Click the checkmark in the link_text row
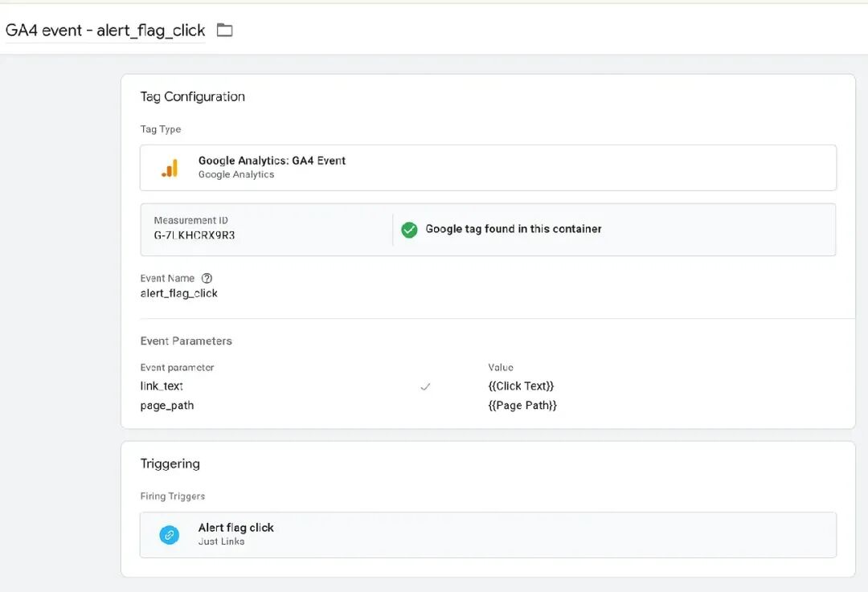The width and height of the screenshot is (868, 592). (425, 386)
